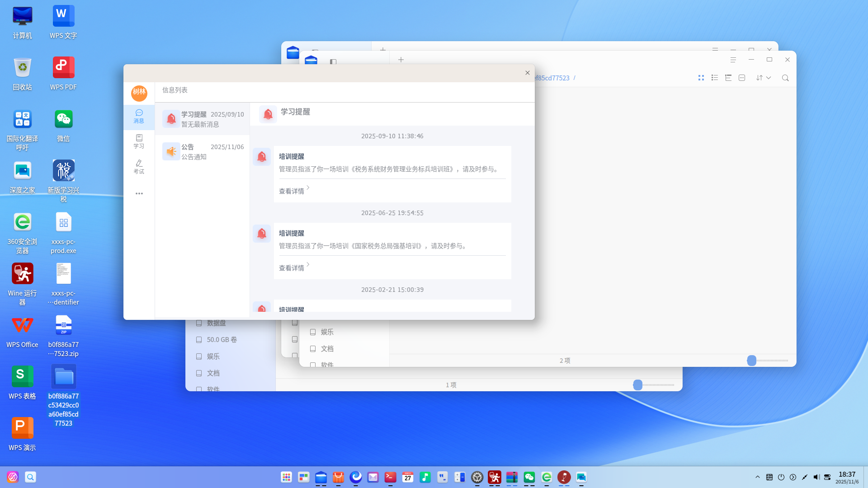Viewport: 868px width, 488px height.
Task: Click the taskbar search icon
Action: tap(30, 477)
